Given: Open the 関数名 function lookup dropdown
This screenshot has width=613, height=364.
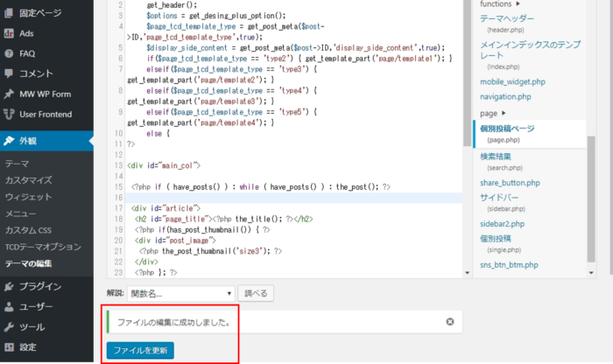Looking at the screenshot, I should click(x=180, y=293).
